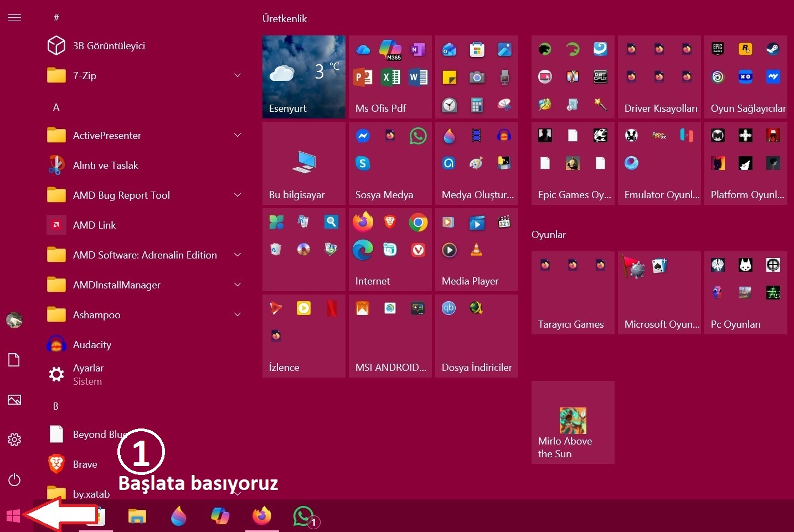Expand the ActivePresenter folder chevron
The width and height of the screenshot is (794, 532).
coord(238,135)
